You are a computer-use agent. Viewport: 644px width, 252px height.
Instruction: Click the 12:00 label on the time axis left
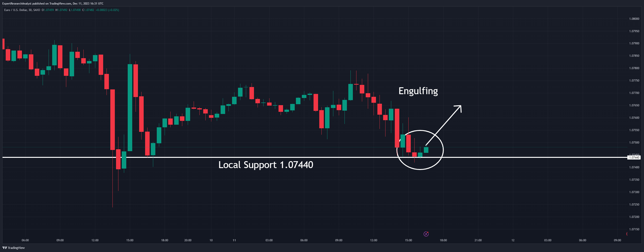[x=95, y=240]
